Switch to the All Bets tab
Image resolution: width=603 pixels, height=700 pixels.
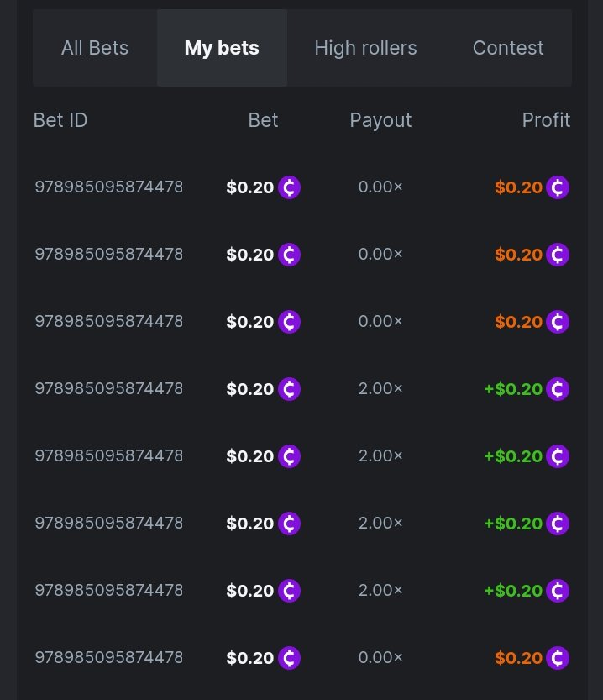[95, 48]
